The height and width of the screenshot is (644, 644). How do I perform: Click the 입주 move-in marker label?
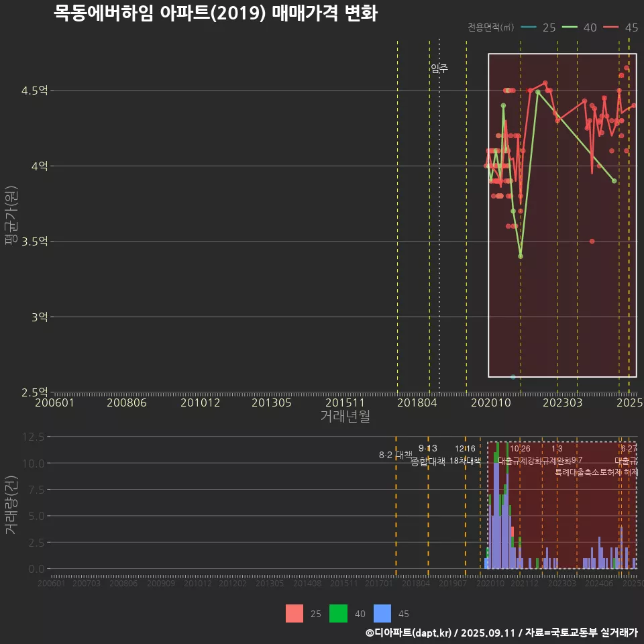click(439, 68)
